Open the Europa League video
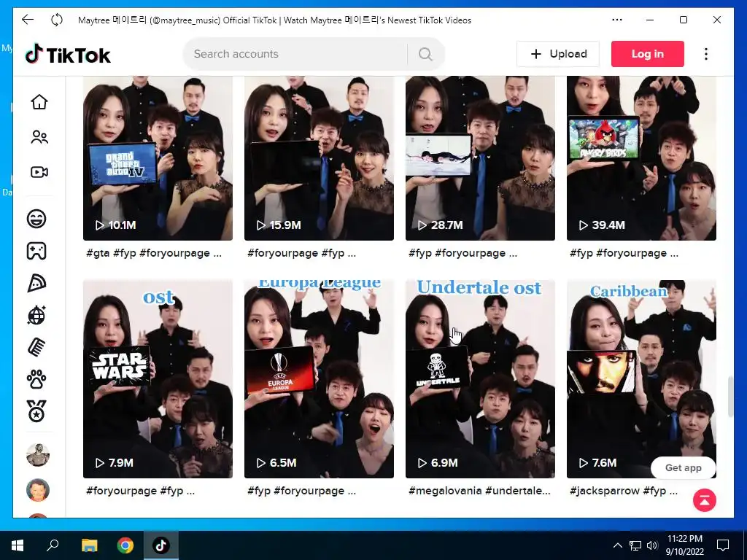This screenshot has width=747, height=560. 319,379
